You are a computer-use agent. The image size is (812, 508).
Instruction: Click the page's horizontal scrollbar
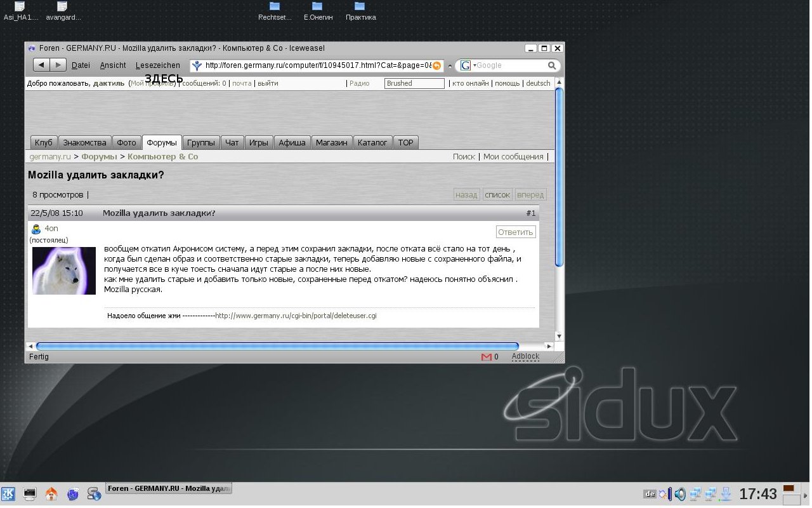(x=277, y=347)
